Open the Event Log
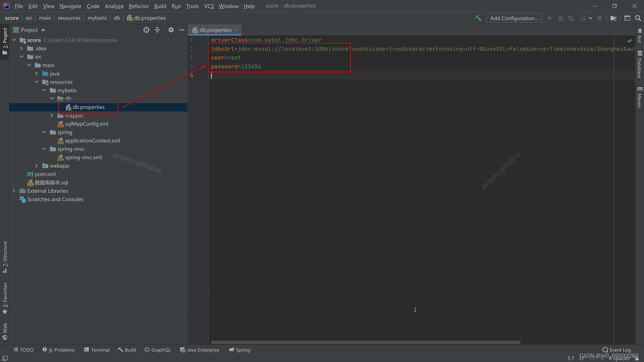 coord(616,350)
